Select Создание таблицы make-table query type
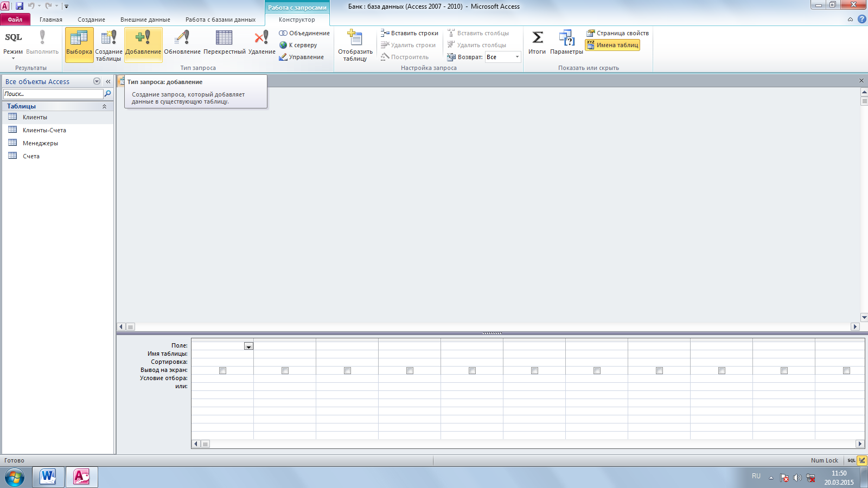The image size is (868, 488). [x=108, y=44]
